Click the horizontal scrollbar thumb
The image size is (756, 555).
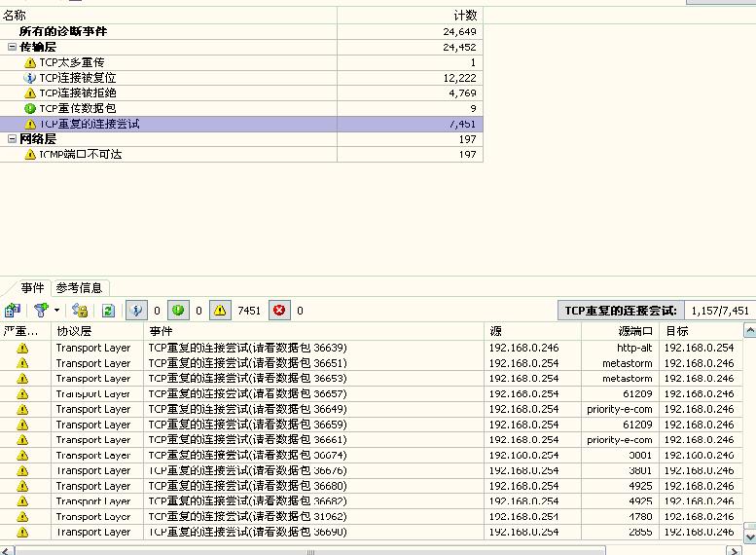click(310, 551)
